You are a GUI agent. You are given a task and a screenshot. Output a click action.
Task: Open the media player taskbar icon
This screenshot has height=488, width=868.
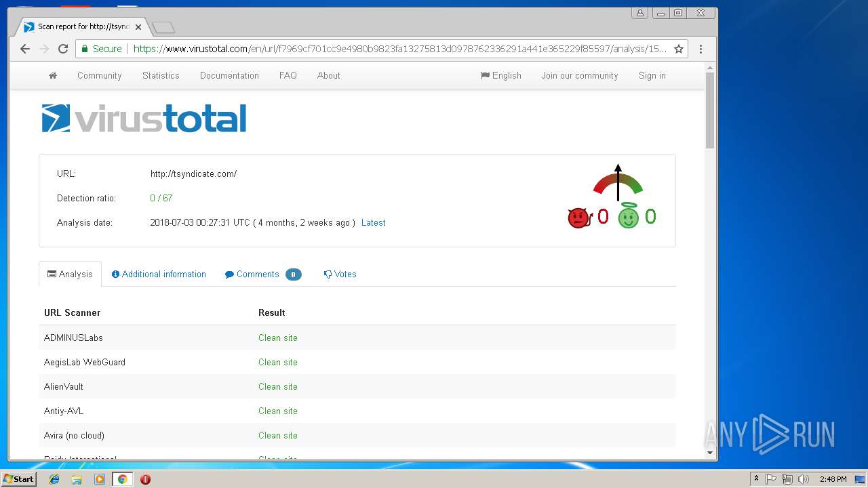(x=100, y=479)
